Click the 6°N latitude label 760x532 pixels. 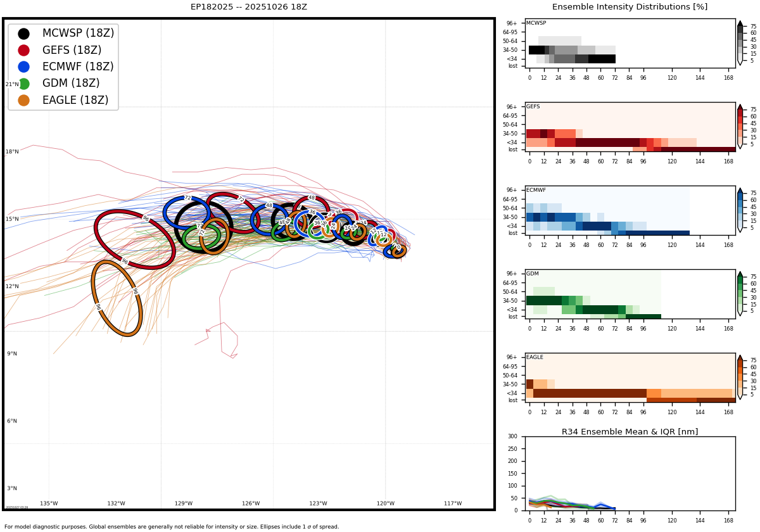click(x=13, y=421)
